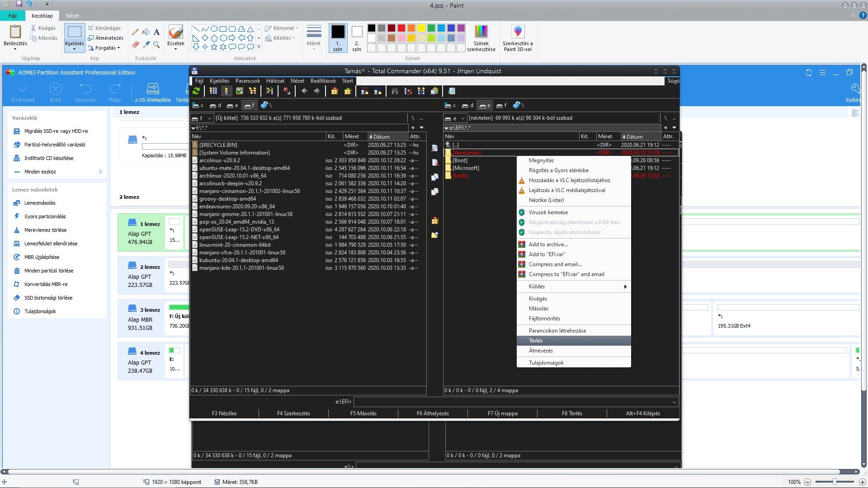868x488 pixels.
Task: Open the Forgatás rotate dropdown
Action: click(x=104, y=48)
